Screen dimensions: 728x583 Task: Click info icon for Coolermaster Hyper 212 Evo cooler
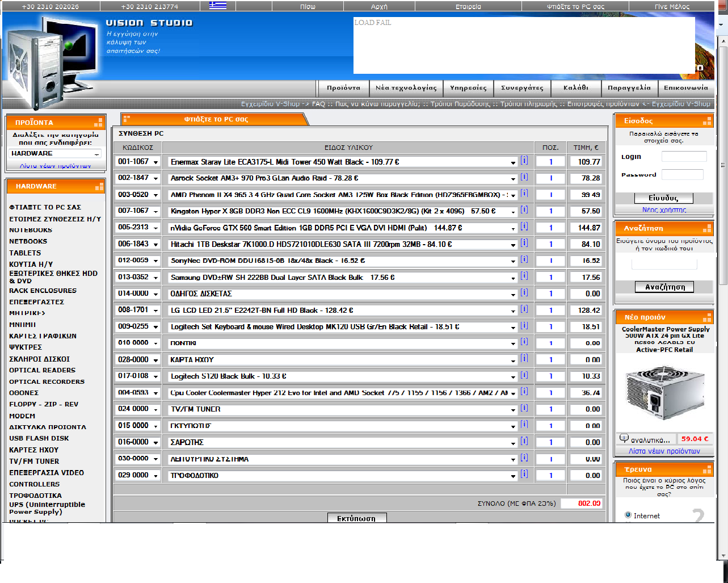(x=524, y=392)
